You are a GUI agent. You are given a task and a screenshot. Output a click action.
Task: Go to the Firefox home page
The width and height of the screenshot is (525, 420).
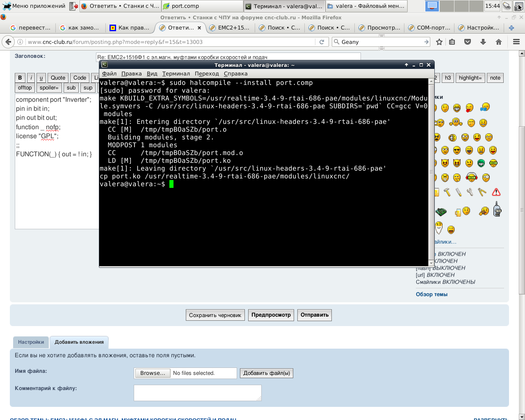[499, 42]
